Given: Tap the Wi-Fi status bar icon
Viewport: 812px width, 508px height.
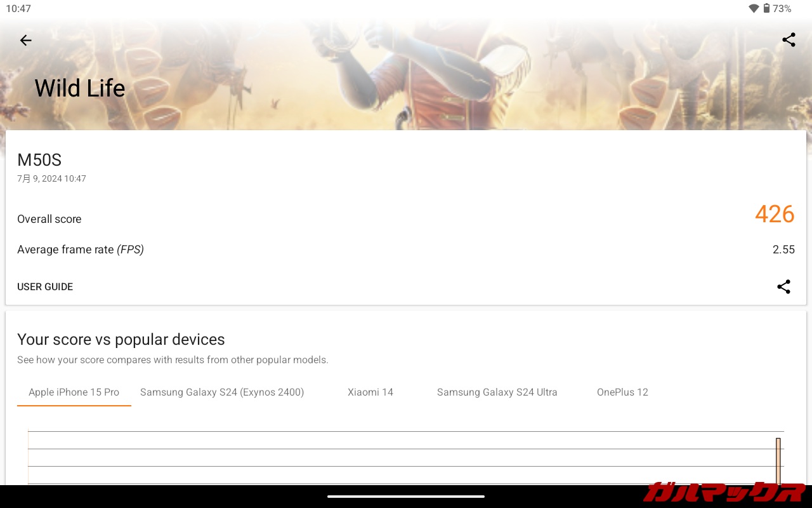Looking at the screenshot, I should (x=754, y=9).
